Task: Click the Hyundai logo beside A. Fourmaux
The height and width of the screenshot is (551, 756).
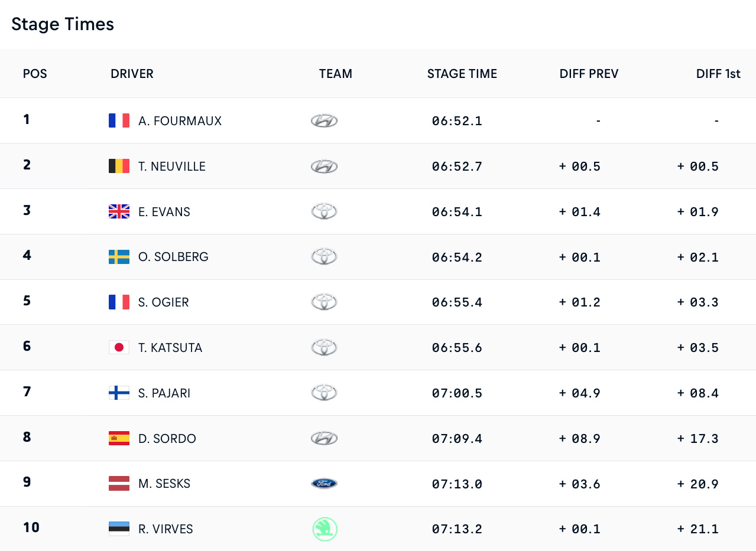Action: 324,120
